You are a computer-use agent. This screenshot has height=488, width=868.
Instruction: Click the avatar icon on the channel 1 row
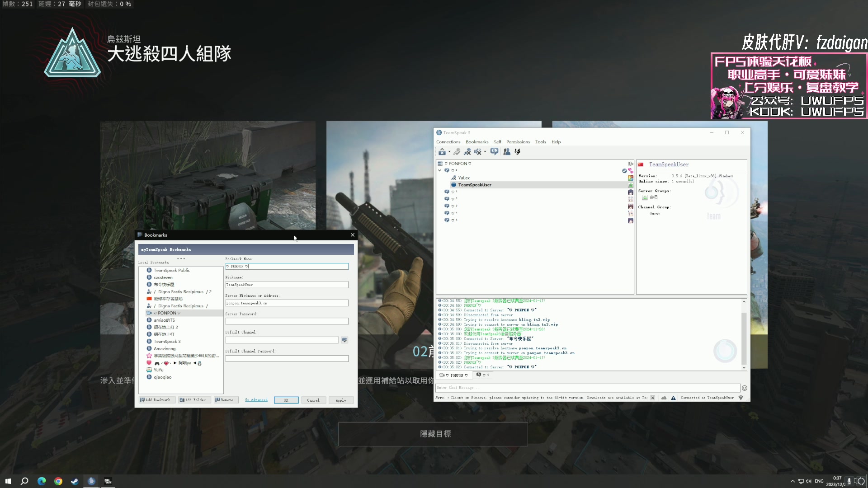[630, 192]
